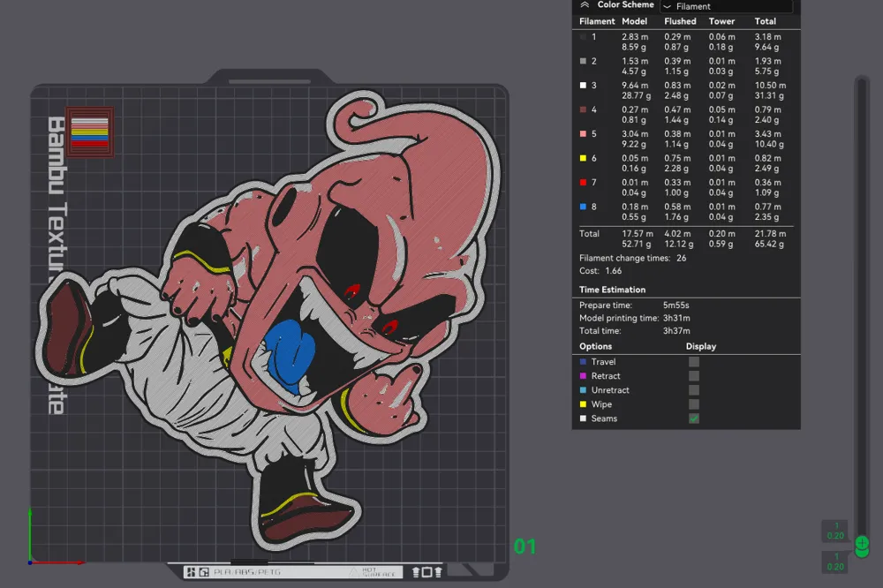This screenshot has height=588, width=883.
Task: Click the Tower column header
Action: coord(721,21)
